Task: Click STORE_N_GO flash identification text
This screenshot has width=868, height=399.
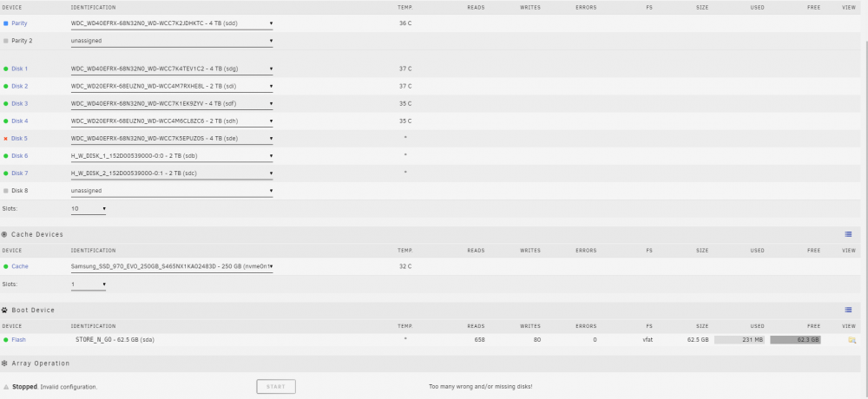Action: tap(115, 340)
